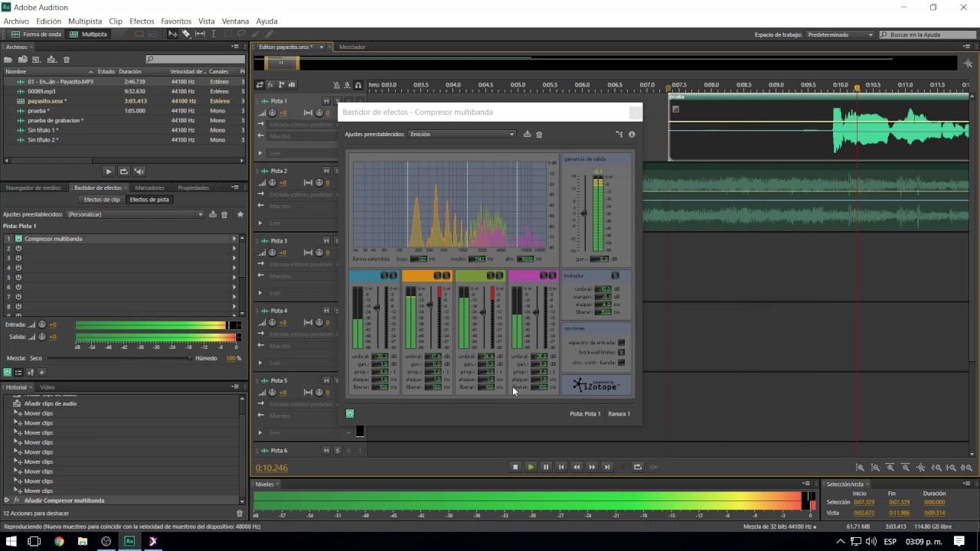
Task: Open the Favoritos menu
Action: 176,21
